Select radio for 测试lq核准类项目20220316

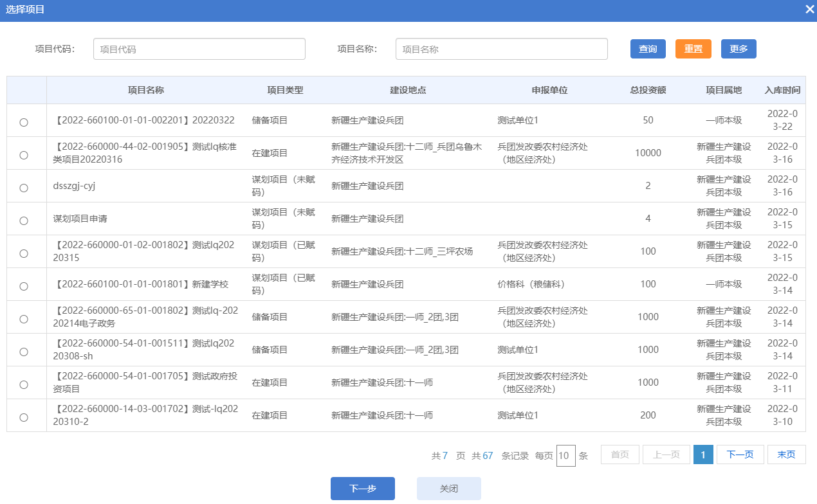pos(24,155)
